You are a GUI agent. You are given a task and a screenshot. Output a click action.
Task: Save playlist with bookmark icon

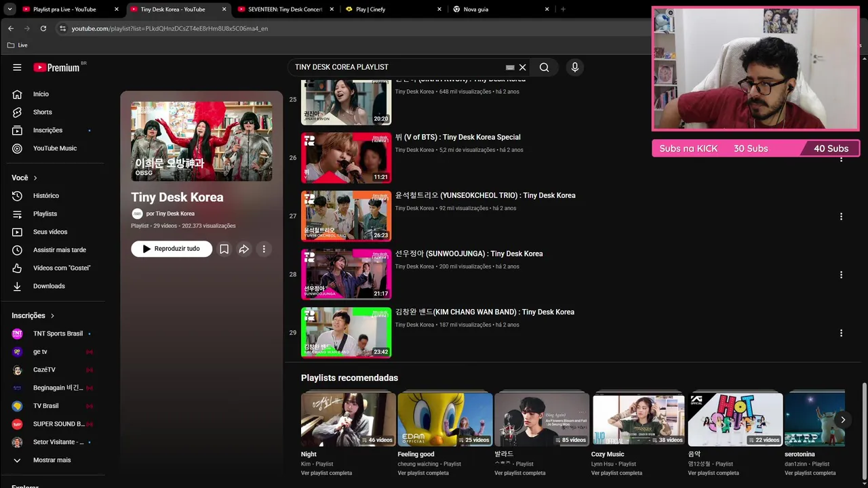point(224,249)
